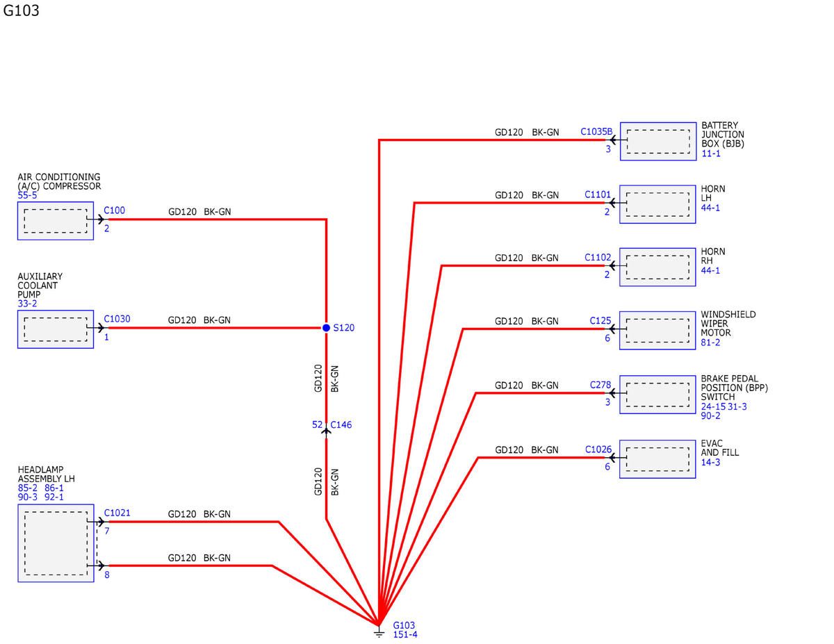This screenshot has height=644, width=834.
Task: Open connector C100 link
Action: coord(115,210)
